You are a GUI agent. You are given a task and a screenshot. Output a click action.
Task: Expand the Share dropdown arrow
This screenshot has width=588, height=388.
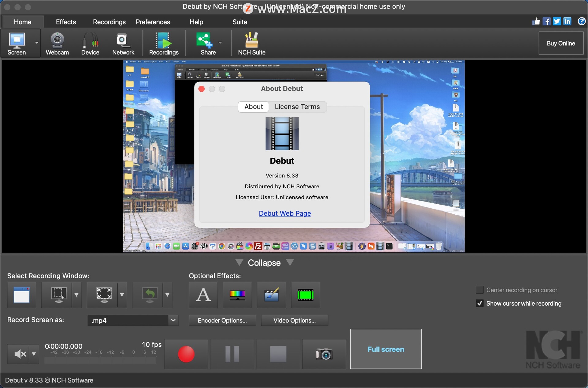point(220,43)
